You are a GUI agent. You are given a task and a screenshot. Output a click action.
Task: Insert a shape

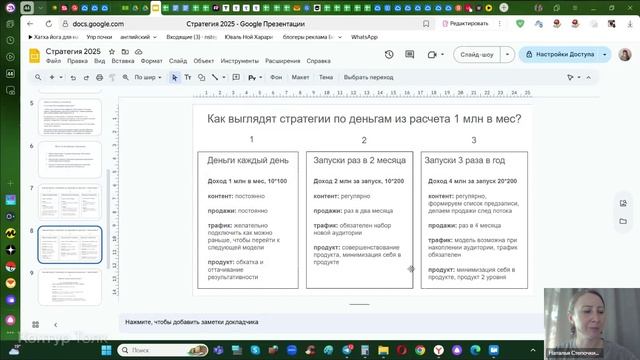coord(201,77)
